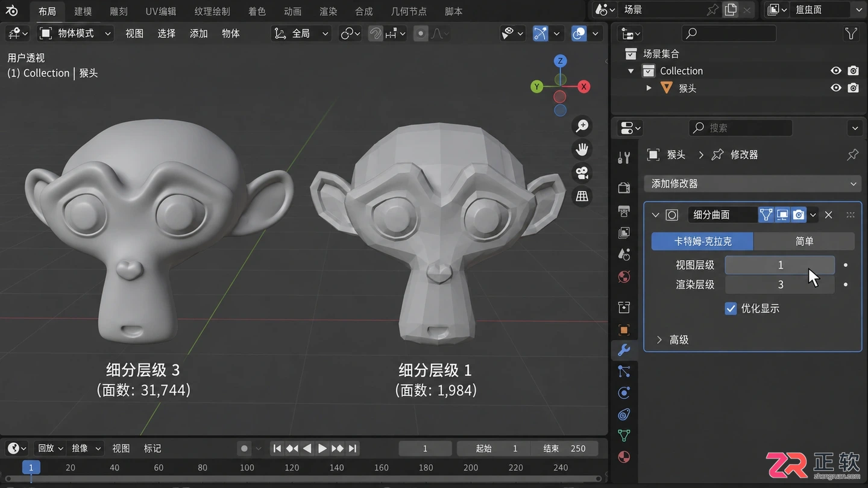868x488 pixels.
Task: Open the Tool properties tab icon
Action: 624,158
